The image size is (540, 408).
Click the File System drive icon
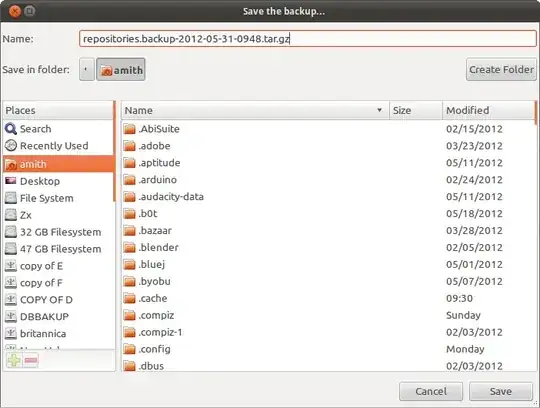(11, 198)
